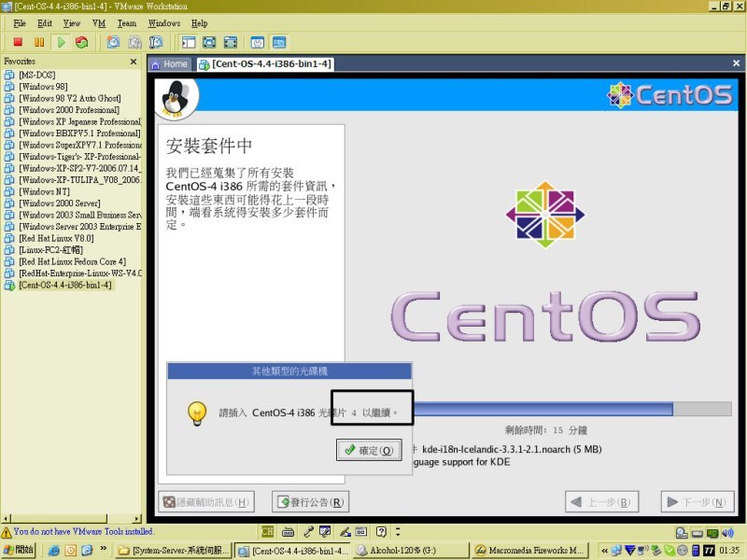Viewport: 747px width, 560px height.
Task: Click Internet Explorer quick launch icon
Action: pyautogui.click(x=54, y=551)
